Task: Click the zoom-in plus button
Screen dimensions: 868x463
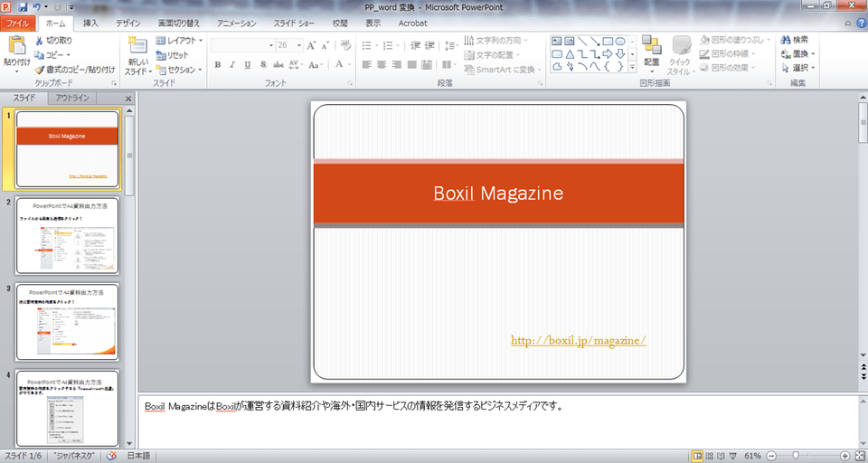Action: pos(844,456)
